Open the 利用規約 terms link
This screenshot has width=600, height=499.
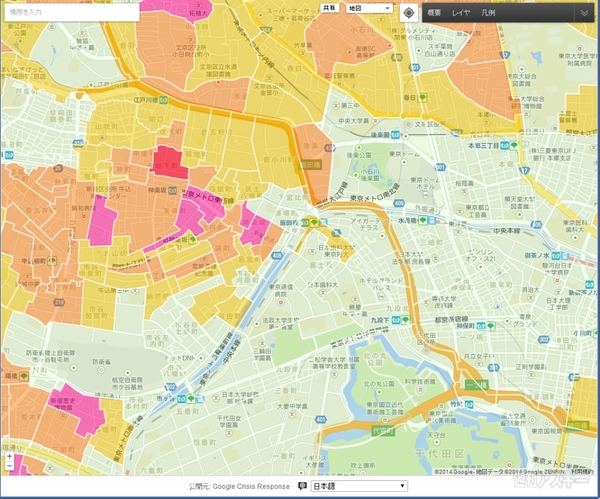coord(582,471)
